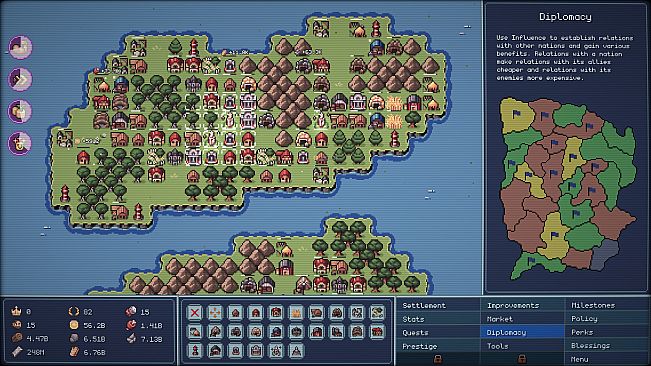Image resolution: width=651 pixels, height=366 pixels.
Task: Click flag on yellow northwest diplomacy region
Action: [516, 114]
